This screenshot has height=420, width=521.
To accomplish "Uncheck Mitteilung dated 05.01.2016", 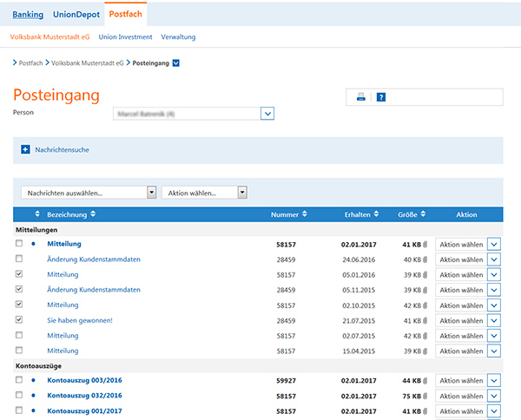I will [19, 274].
